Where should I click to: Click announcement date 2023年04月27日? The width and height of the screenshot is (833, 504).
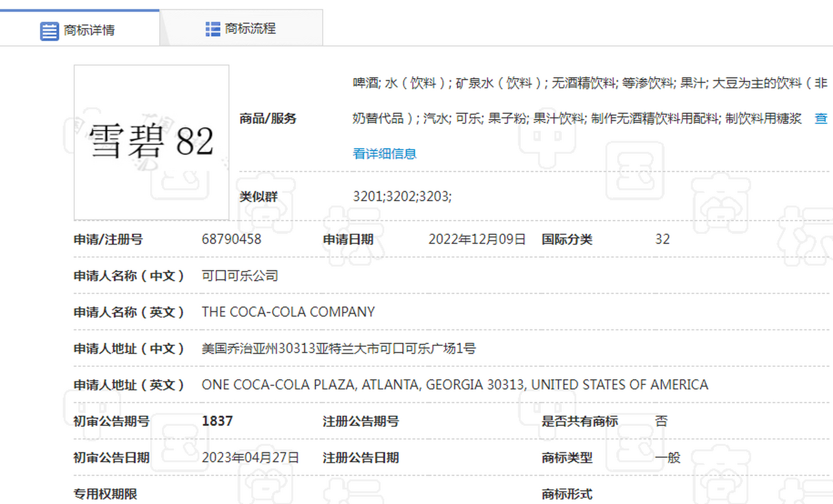[x=250, y=458]
